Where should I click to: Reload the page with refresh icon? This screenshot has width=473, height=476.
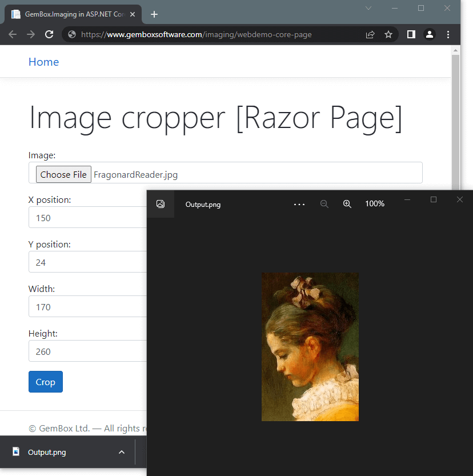(49, 34)
